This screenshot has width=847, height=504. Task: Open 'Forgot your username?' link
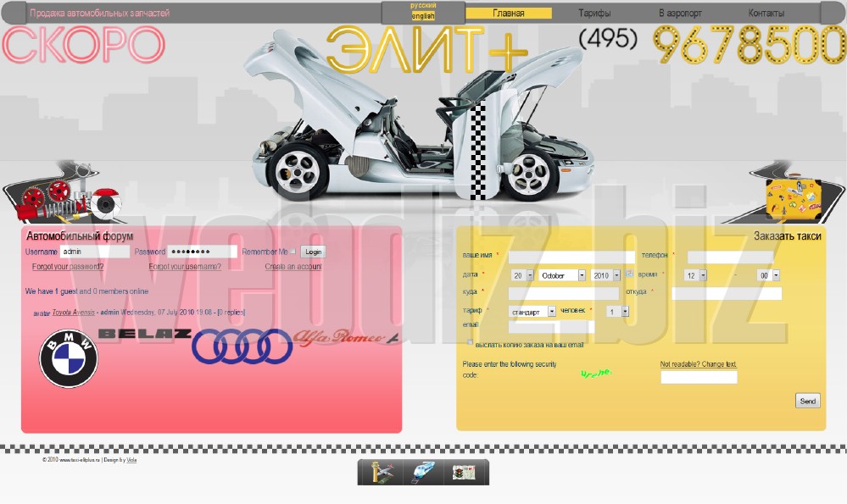click(185, 267)
